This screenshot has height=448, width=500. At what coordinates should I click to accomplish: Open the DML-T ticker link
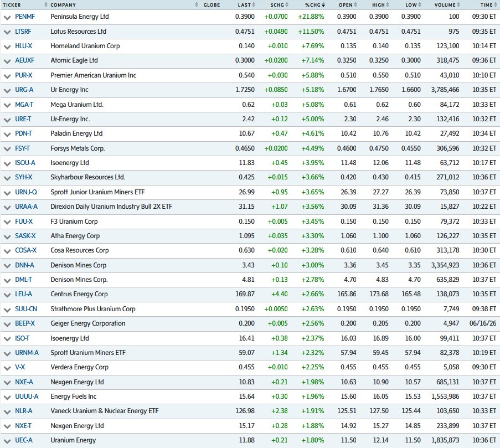[x=23, y=279]
